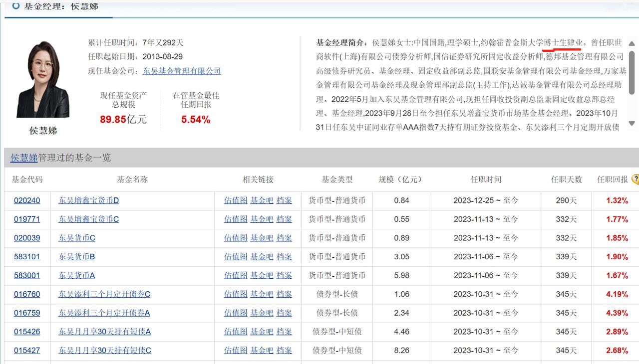Open the 东吴基金管理有限公司 company link
The image size is (639, 364).
[182, 71]
